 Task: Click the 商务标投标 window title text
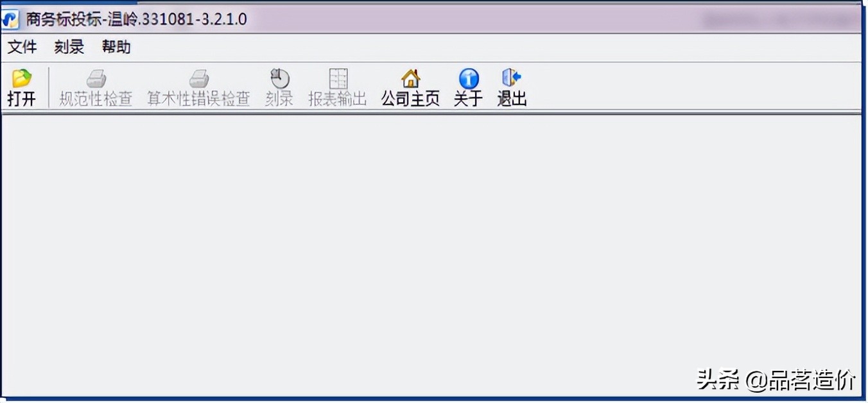62,19
